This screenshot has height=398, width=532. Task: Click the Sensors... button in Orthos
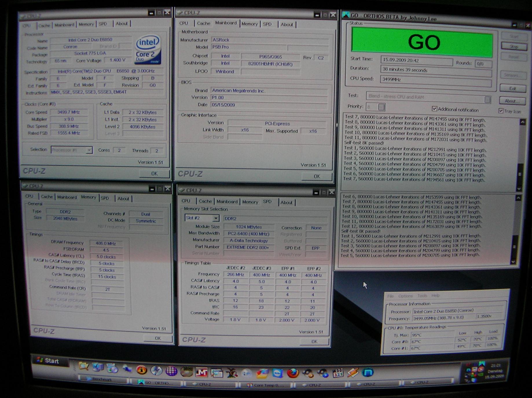513,75
